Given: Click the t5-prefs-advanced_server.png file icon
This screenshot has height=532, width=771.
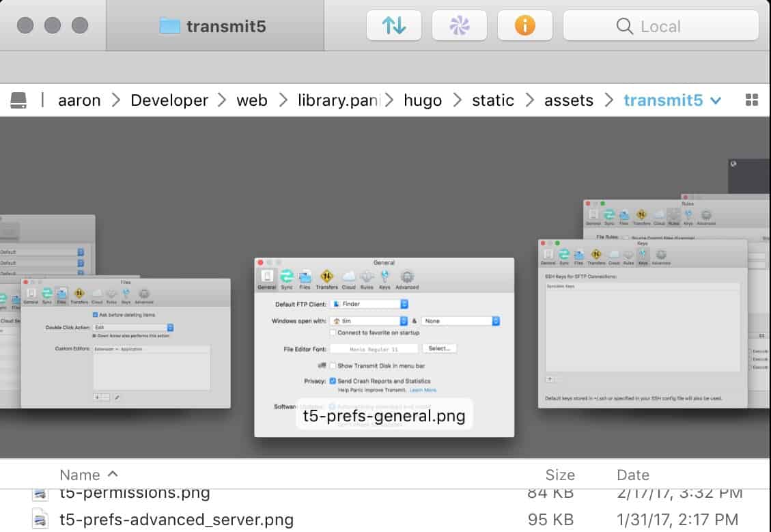Looking at the screenshot, I should click(40, 520).
